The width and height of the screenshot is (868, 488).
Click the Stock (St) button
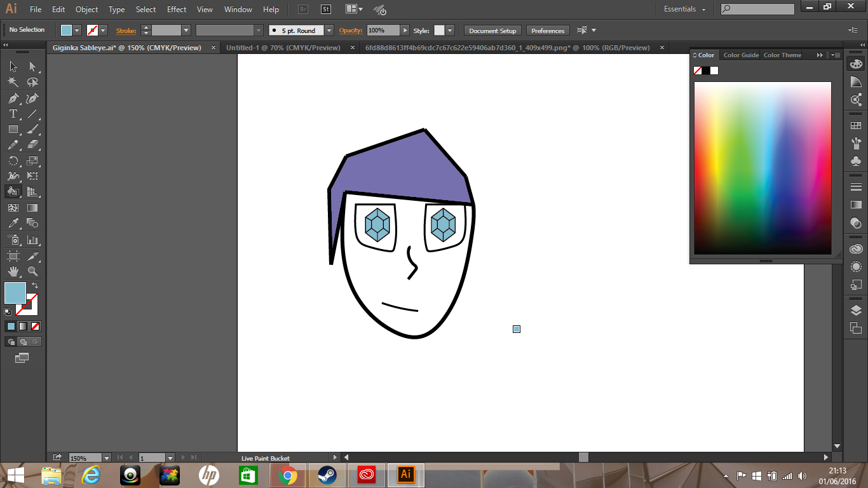325,10
